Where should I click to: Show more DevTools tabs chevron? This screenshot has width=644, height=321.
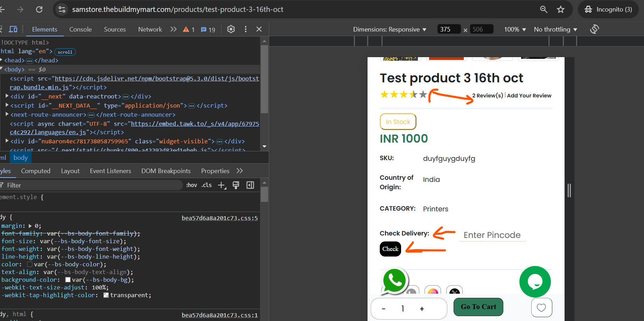pyautogui.click(x=173, y=29)
